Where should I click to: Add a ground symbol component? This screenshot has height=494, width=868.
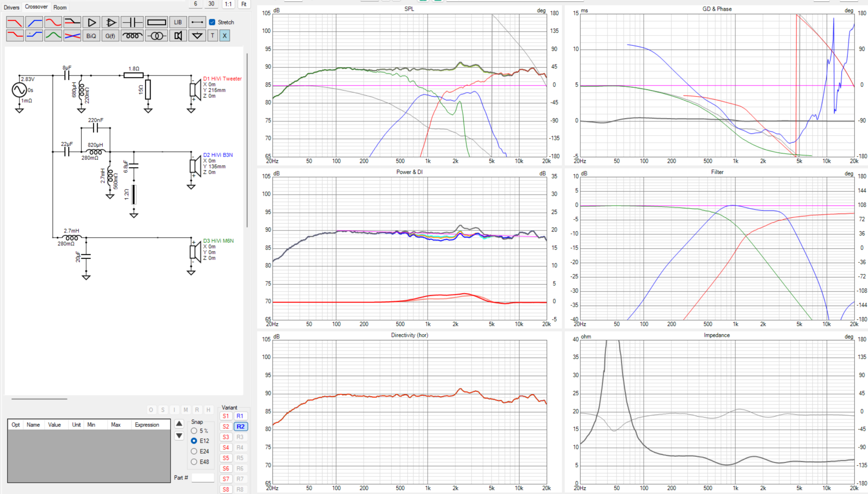tap(197, 36)
